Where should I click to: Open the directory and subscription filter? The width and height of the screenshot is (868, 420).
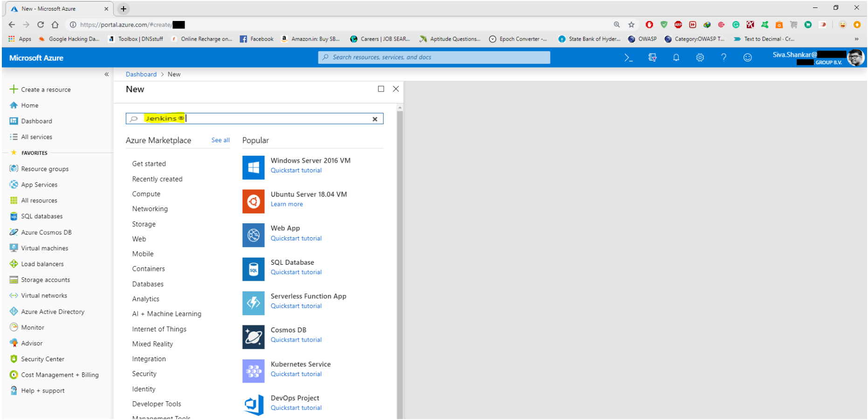tap(652, 57)
